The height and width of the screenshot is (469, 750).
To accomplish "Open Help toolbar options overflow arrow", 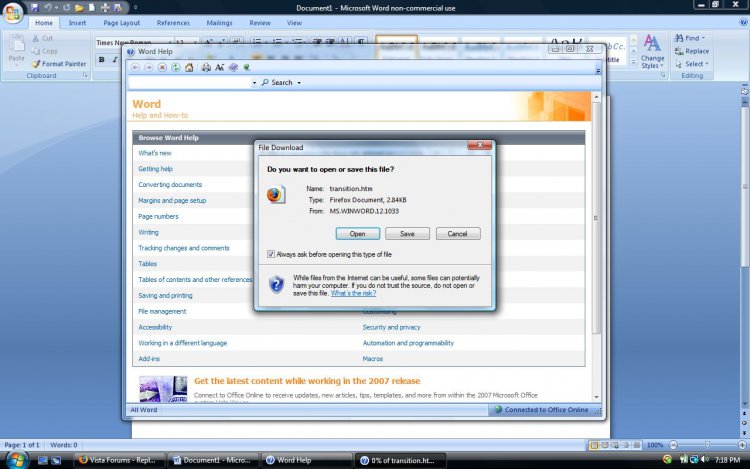I will pos(598,70).
